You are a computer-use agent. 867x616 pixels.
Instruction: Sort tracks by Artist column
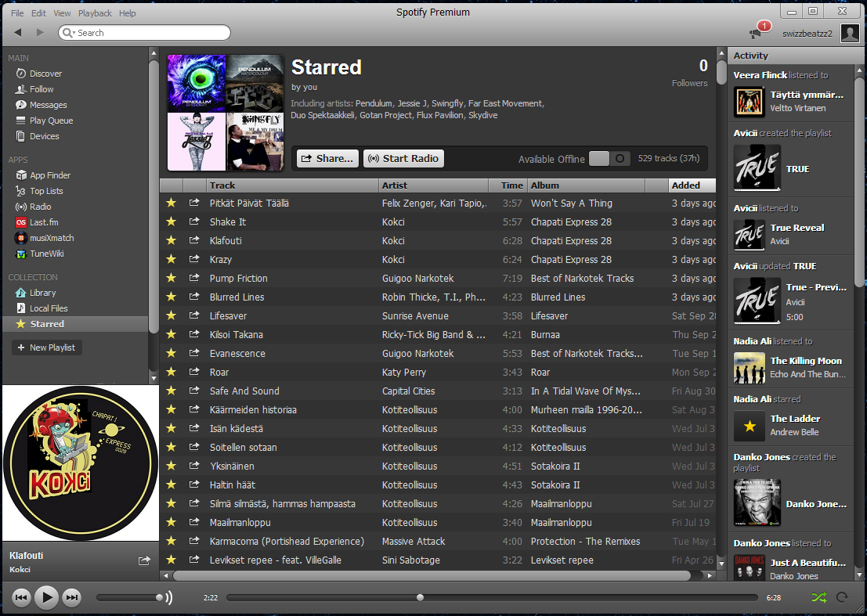(434, 186)
